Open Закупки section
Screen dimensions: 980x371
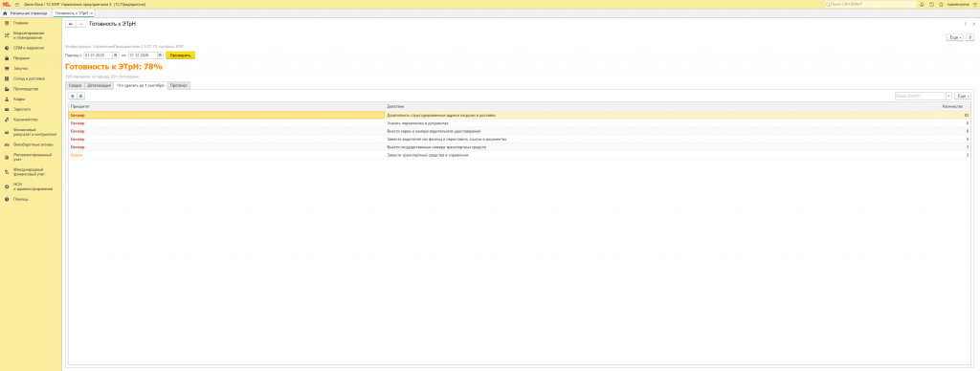32,68
